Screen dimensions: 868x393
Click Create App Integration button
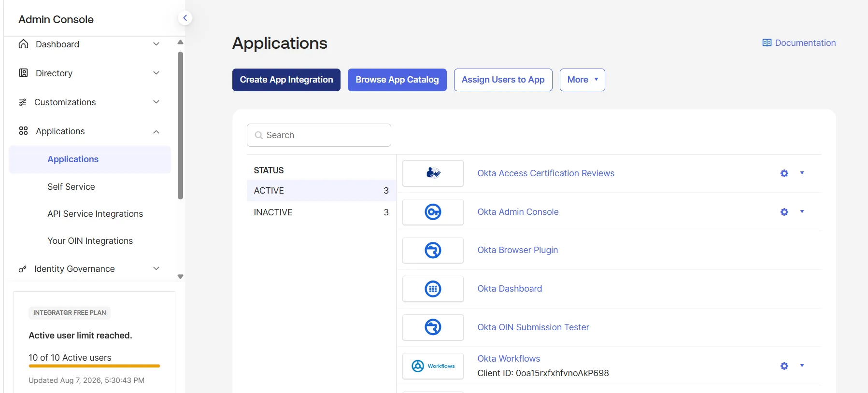286,80
